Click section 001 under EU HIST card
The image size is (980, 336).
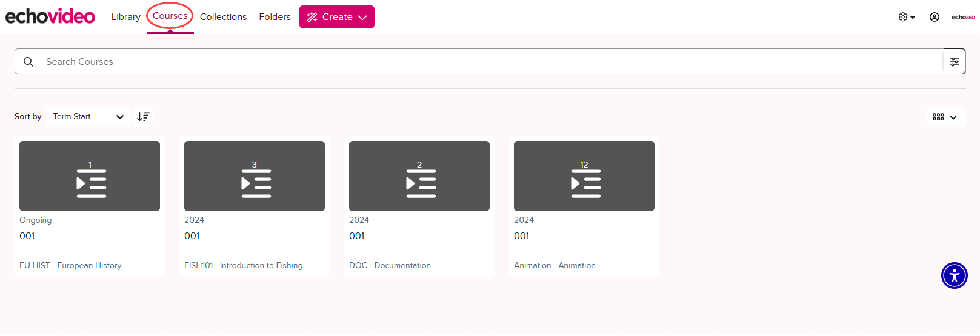pos(27,236)
